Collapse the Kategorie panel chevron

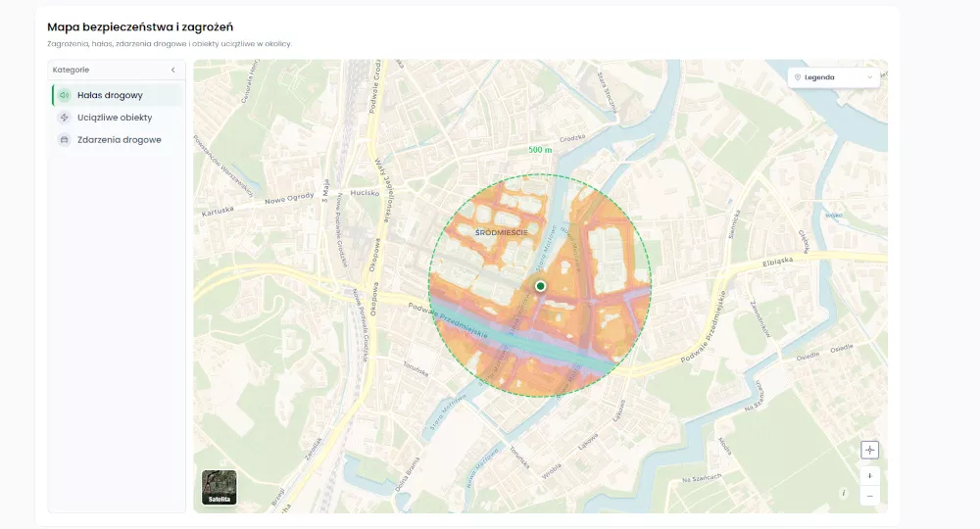coord(173,70)
